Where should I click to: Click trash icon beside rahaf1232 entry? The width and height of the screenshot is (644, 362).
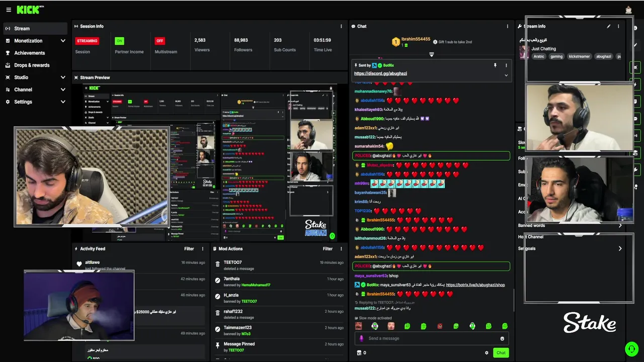[x=217, y=313]
